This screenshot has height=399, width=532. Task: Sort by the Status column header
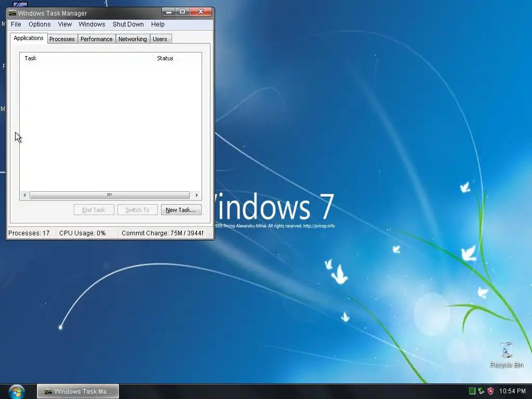click(x=177, y=58)
